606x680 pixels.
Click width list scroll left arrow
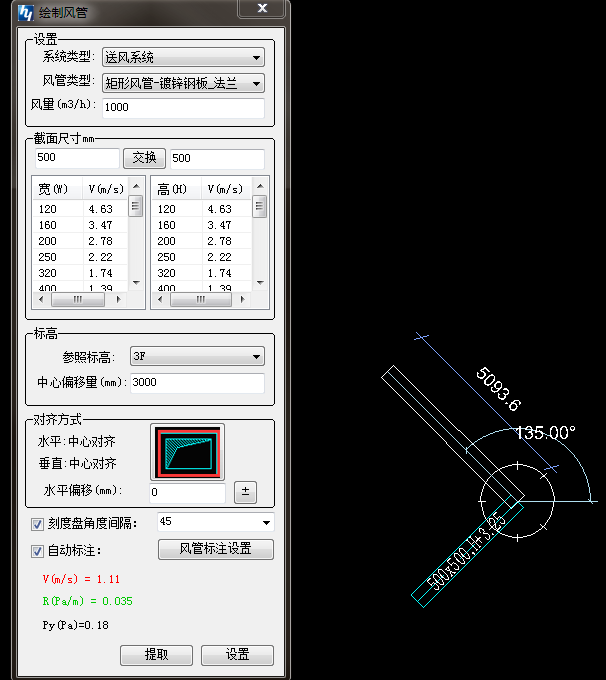[x=41, y=299]
